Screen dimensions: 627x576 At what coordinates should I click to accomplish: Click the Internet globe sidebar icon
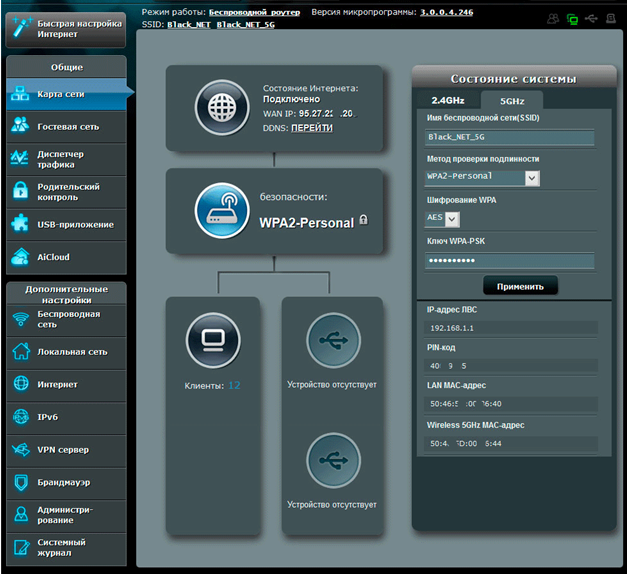[x=21, y=383]
